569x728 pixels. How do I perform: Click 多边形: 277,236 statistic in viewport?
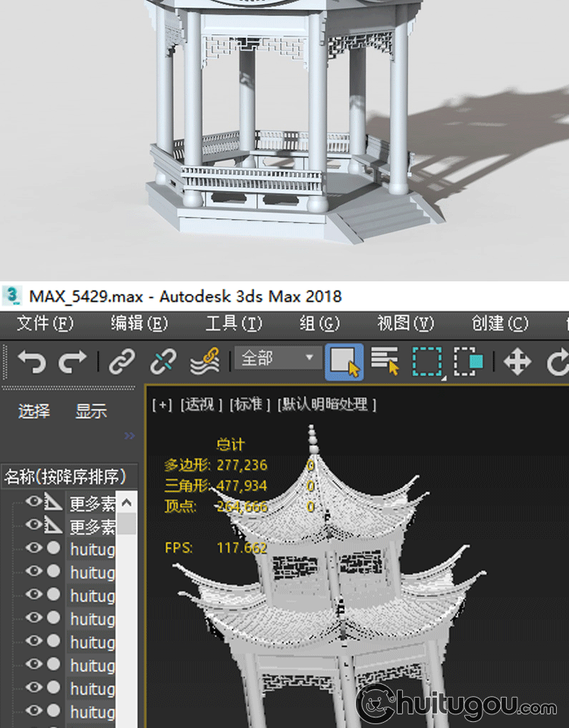point(215,465)
